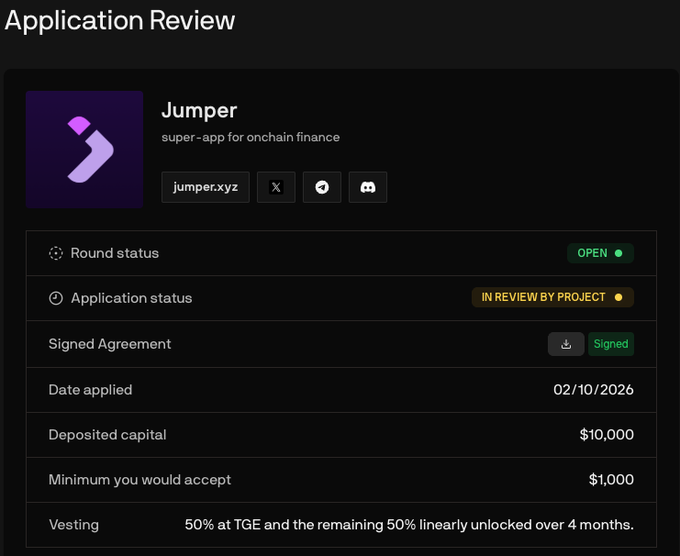Image resolution: width=680 pixels, height=556 pixels.
Task: Click the green Signed badge
Action: pyautogui.click(x=611, y=344)
